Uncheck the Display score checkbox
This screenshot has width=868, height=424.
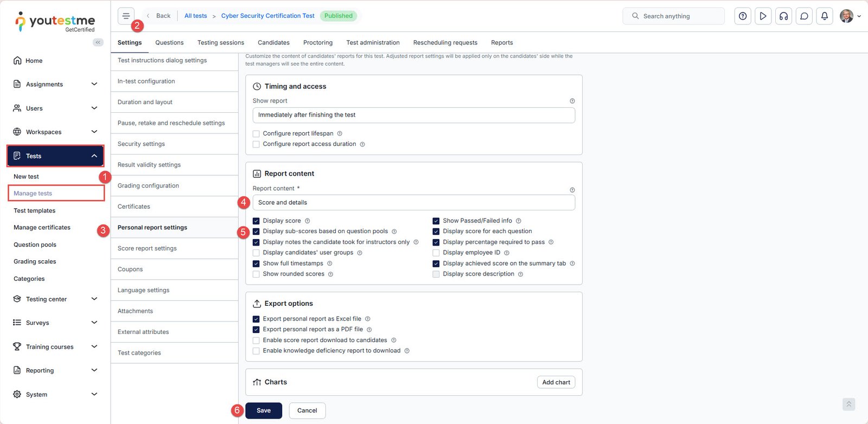click(256, 221)
